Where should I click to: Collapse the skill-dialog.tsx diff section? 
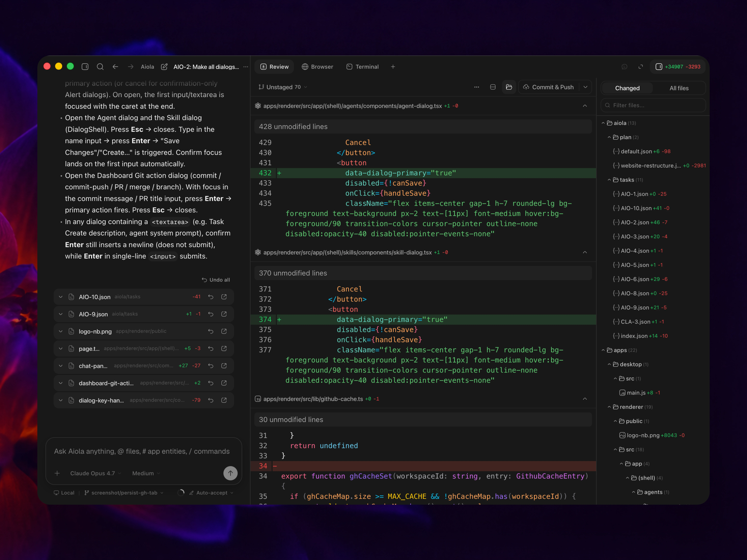[x=585, y=253]
